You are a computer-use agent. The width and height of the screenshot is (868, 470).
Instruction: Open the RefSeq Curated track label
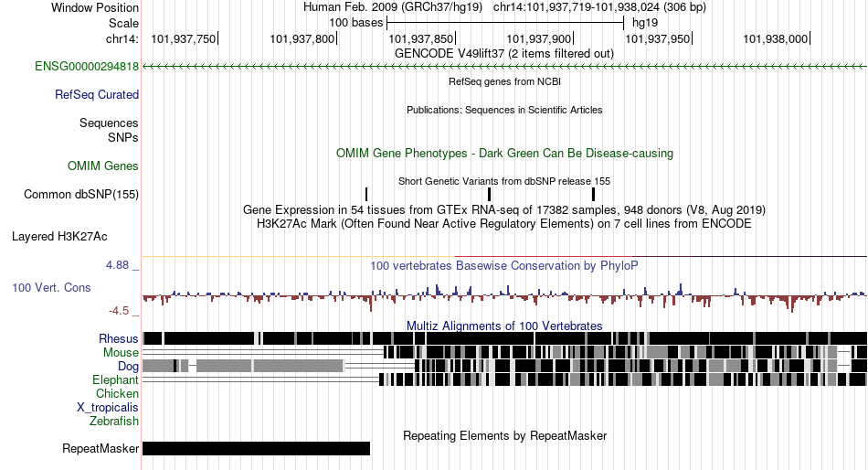coord(96,95)
